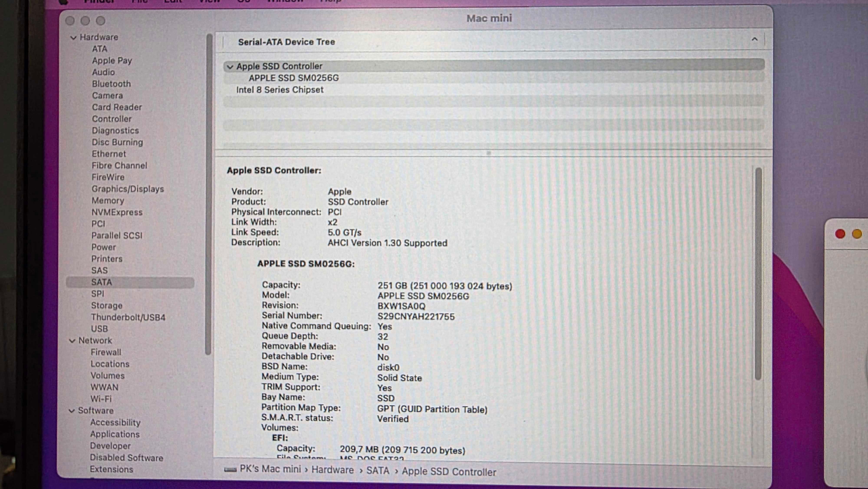Click the split pane divider handle dot
The width and height of the screenshot is (868, 489).
point(489,153)
